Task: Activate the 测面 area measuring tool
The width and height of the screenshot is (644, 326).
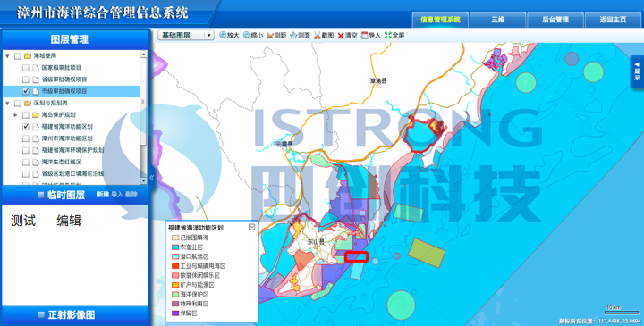Action: pos(301,35)
